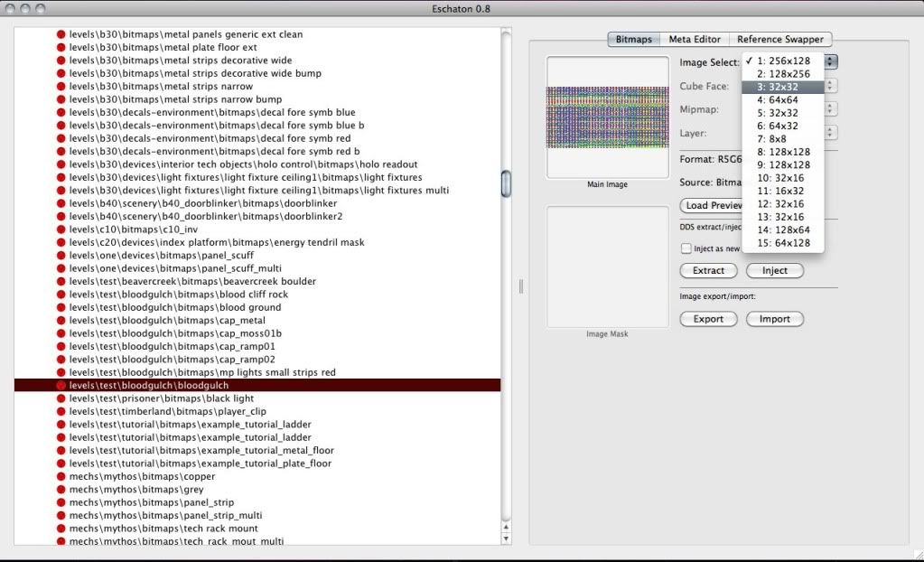Open the Reference Swapper tab
This screenshot has width=924, height=562.
[x=780, y=39]
